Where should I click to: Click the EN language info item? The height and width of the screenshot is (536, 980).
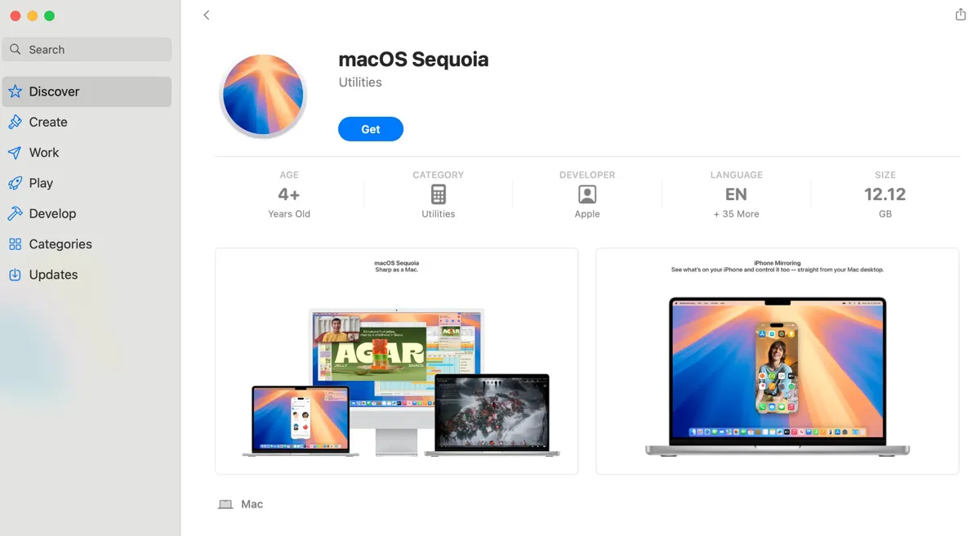pos(736,194)
